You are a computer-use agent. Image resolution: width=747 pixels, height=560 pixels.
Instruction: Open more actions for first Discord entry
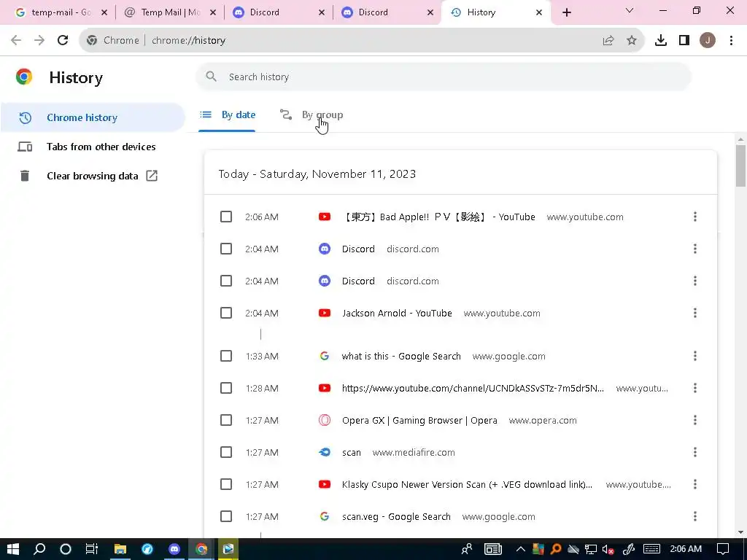pyautogui.click(x=695, y=249)
